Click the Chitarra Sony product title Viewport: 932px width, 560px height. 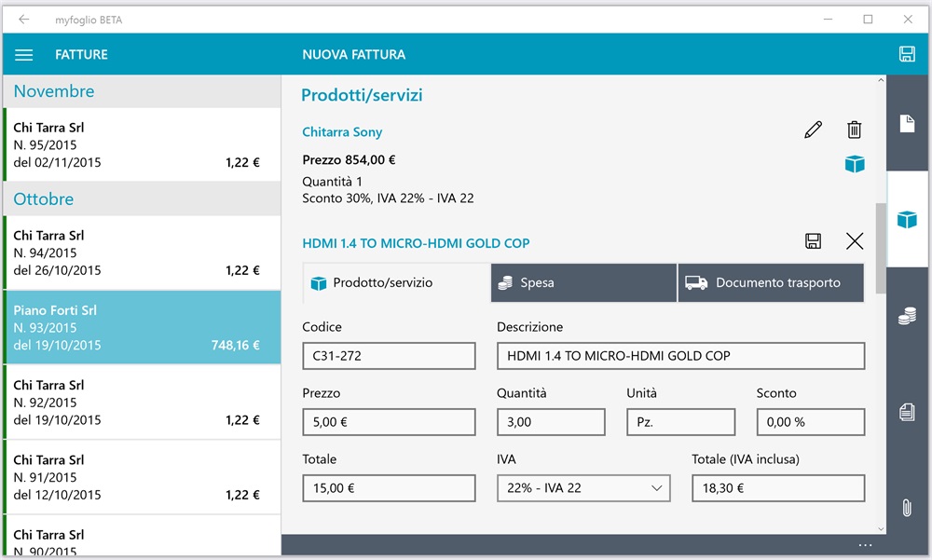click(342, 132)
